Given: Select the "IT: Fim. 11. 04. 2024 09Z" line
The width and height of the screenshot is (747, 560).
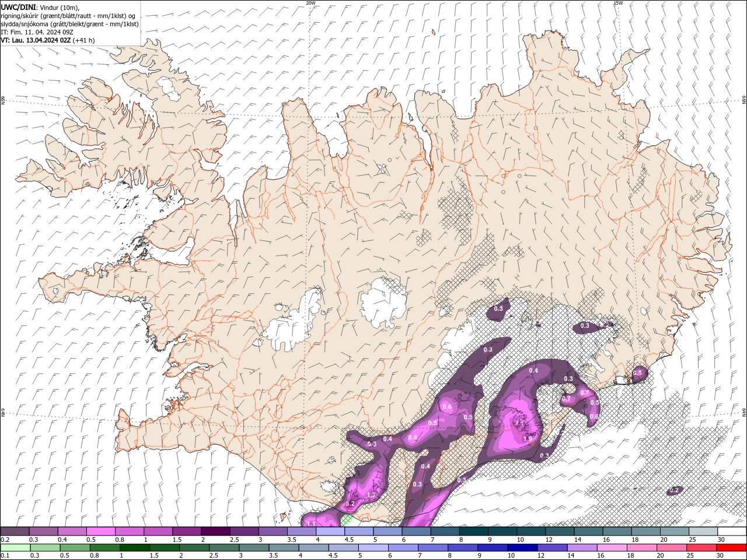Looking at the screenshot, I should point(37,32).
